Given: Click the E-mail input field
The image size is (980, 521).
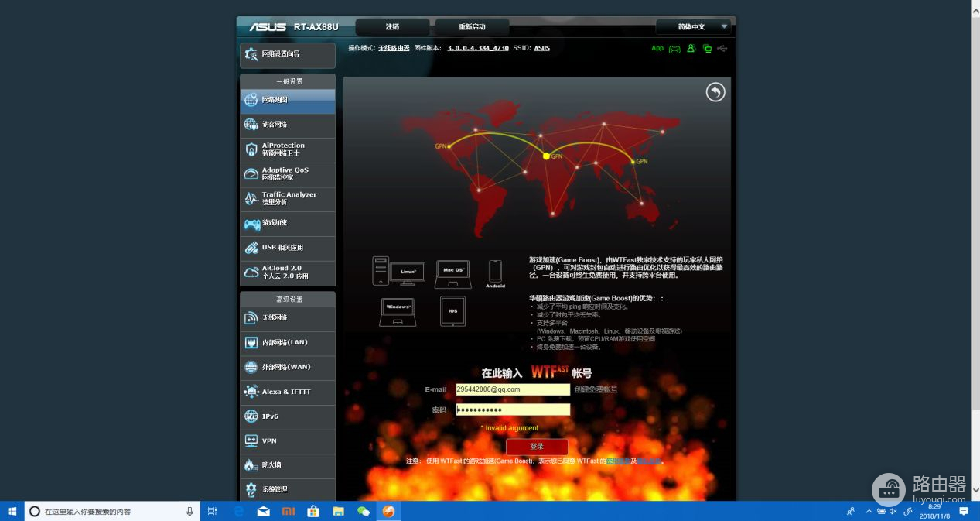Looking at the screenshot, I should (512, 389).
